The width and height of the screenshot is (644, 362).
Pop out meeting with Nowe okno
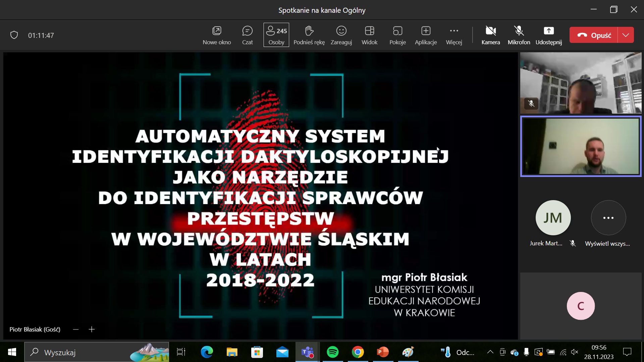tap(217, 35)
